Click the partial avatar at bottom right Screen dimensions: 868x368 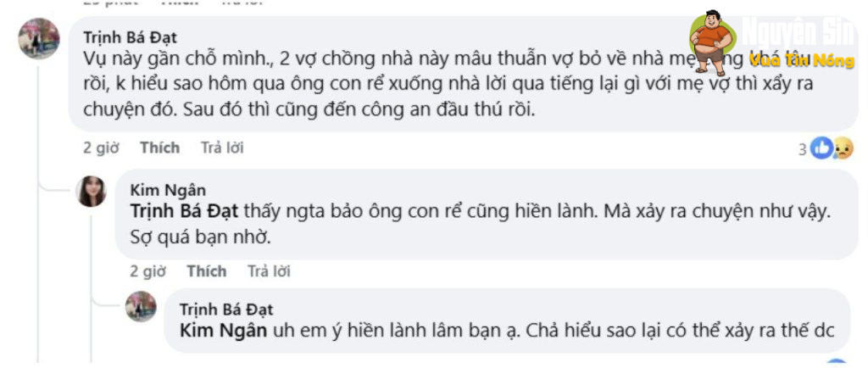(836, 364)
